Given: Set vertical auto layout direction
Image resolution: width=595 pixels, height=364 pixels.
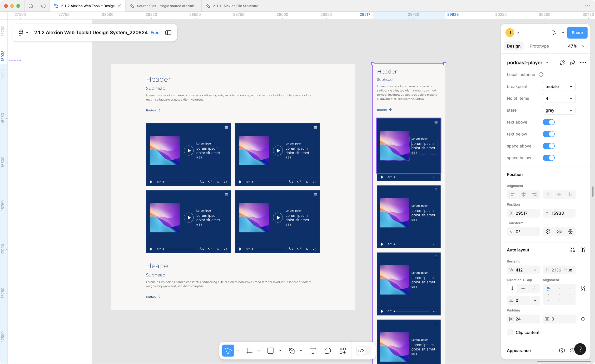Looking at the screenshot, I should (x=512, y=288).
